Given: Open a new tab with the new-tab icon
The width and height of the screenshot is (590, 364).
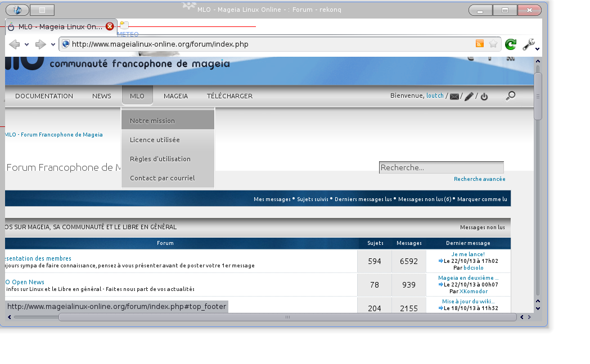Looking at the screenshot, I should [x=124, y=25].
